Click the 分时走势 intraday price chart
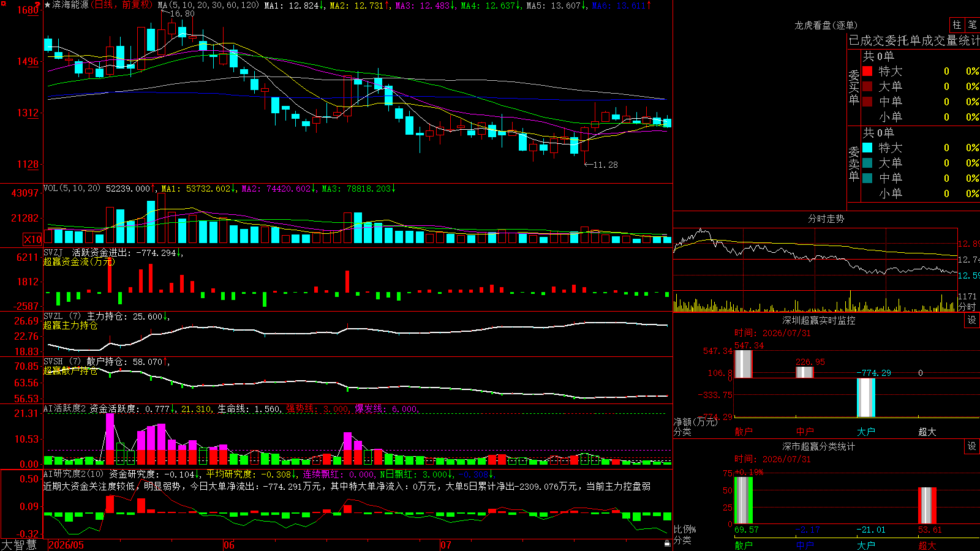Viewport: 980px width, 551px height. point(815,259)
